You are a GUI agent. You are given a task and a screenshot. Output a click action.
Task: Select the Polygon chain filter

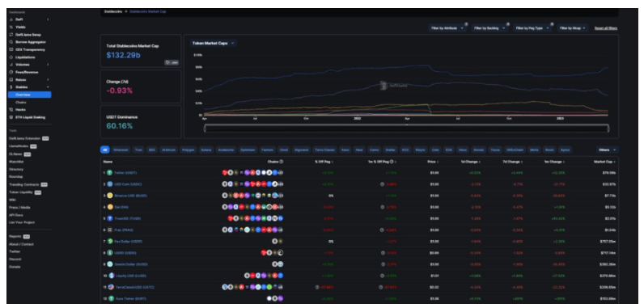coord(189,150)
